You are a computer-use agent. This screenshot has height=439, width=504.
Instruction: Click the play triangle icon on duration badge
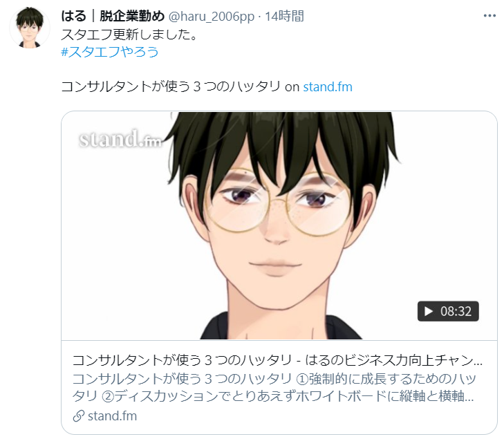coord(428,311)
